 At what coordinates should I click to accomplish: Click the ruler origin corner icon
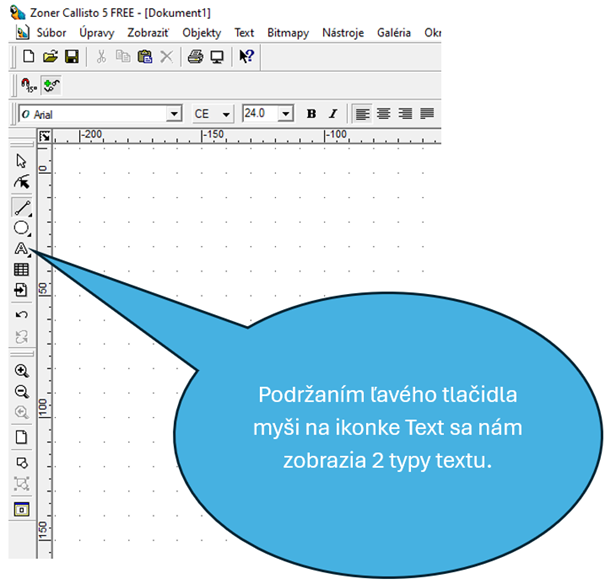(45, 136)
